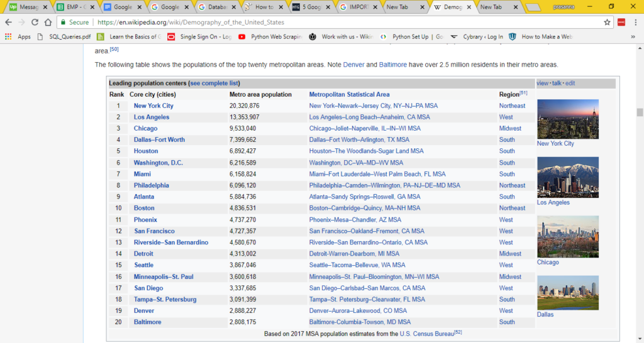Open the U.S. Census Bureau link
This screenshot has height=343, width=644.
pos(426,334)
